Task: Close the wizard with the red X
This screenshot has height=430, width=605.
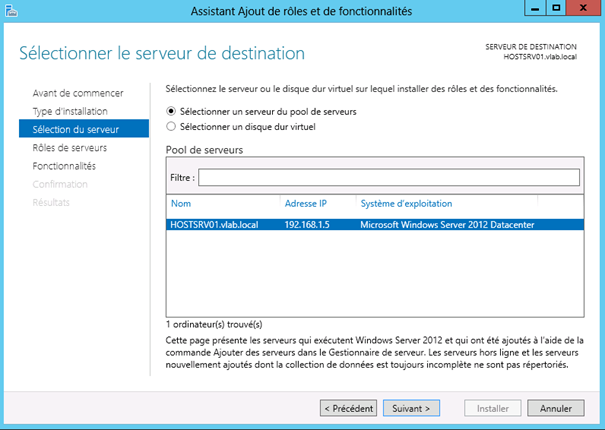Action: point(583,10)
